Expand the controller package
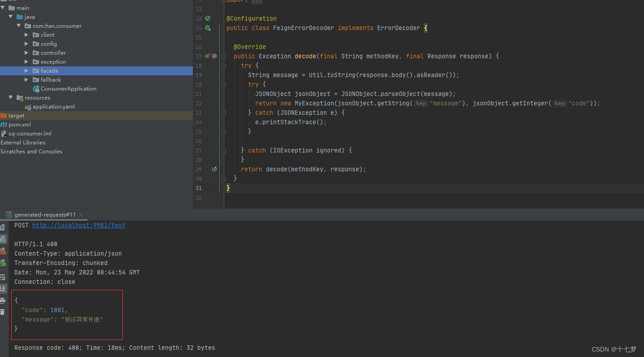Screen dimensions: 644x357 (x=27, y=53)
